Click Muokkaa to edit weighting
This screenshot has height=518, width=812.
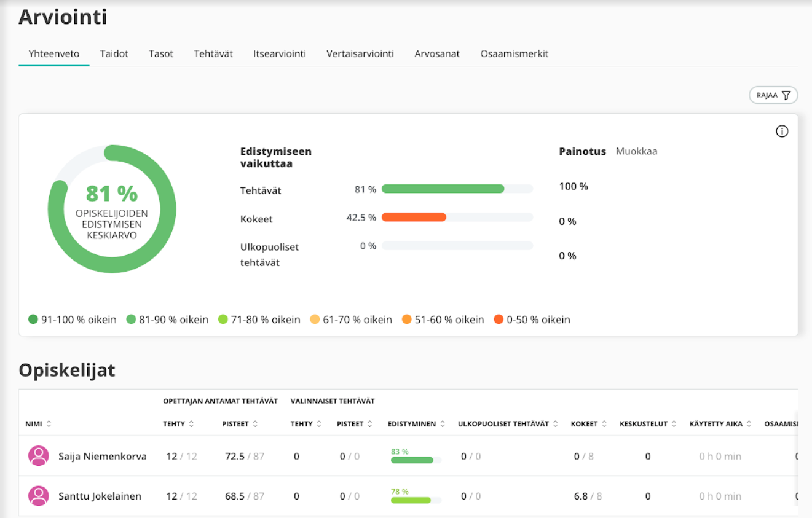[x=636, y=151]
